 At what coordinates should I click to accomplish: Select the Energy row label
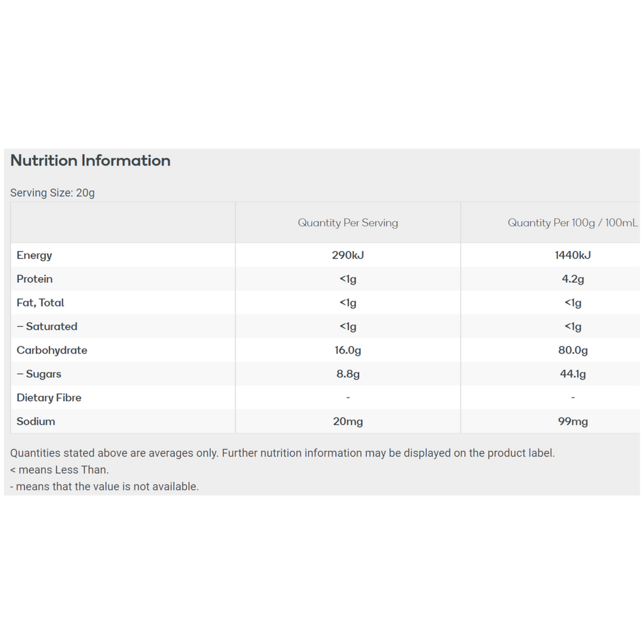(35, 255)
